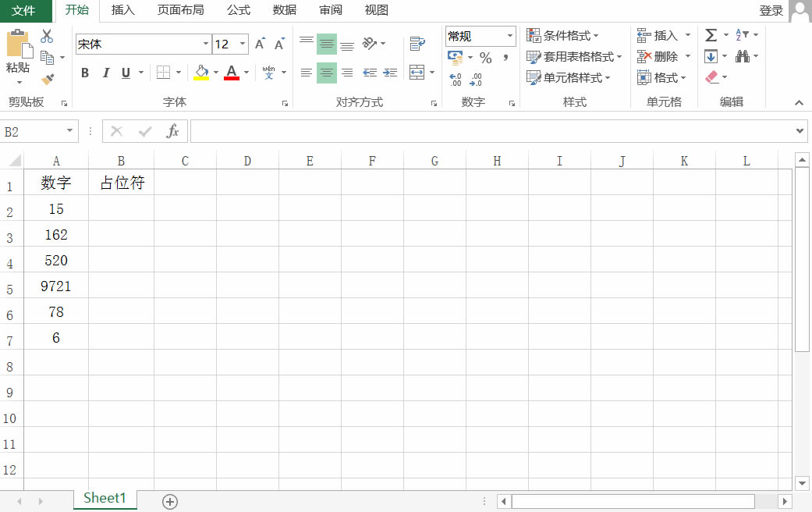
Task: Open the 文件 menu
Action: (24, 10)
